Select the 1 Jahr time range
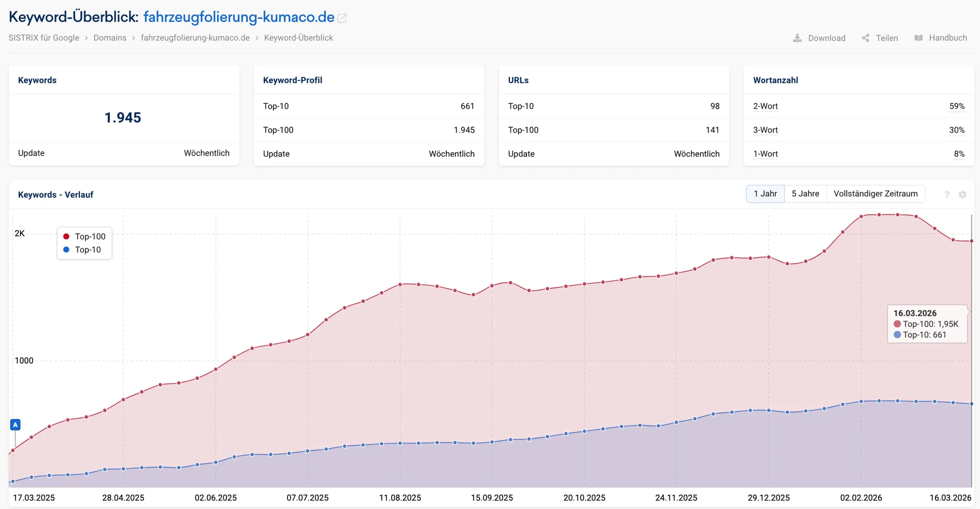The image size is (980, 509). [x=765, y=194]
